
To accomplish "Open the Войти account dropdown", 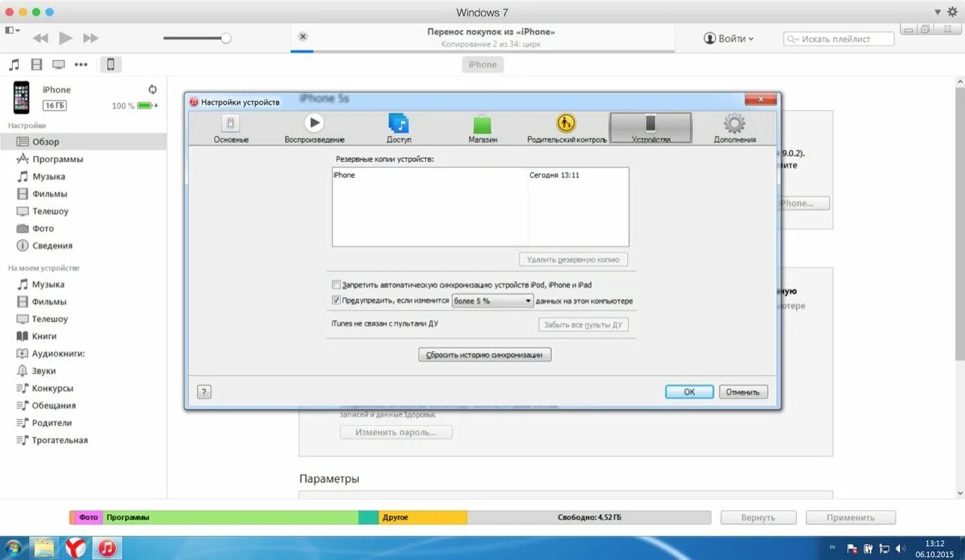I will point(728,38).
